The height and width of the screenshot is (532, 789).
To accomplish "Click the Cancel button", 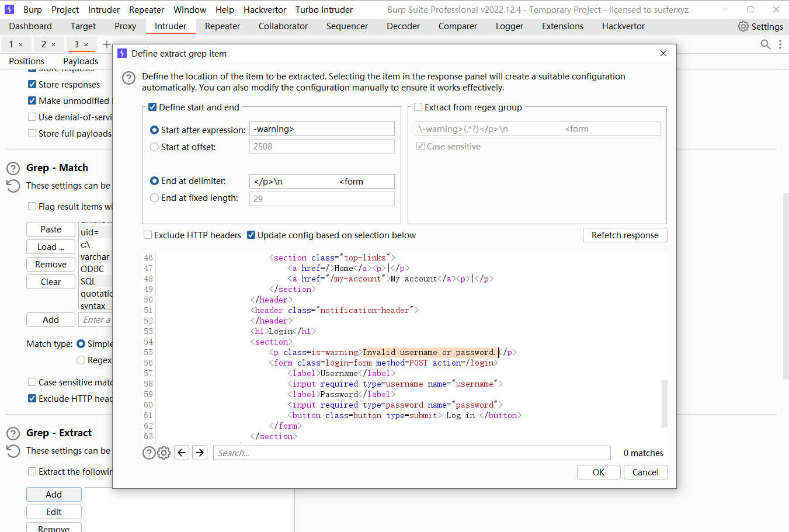I will [x=645, y=472].
